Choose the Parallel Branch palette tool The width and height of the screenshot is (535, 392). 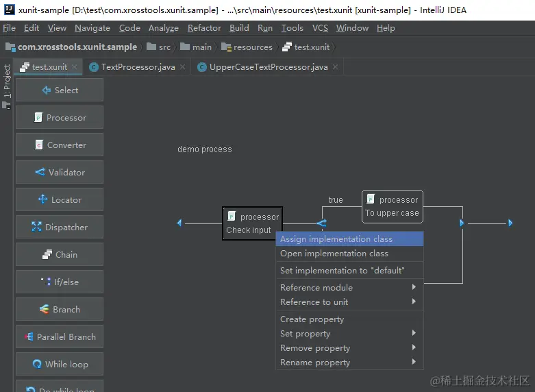(x=60, y=336)
